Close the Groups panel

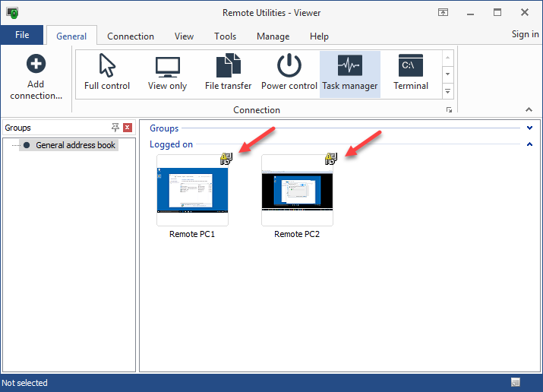pos(128,128)
